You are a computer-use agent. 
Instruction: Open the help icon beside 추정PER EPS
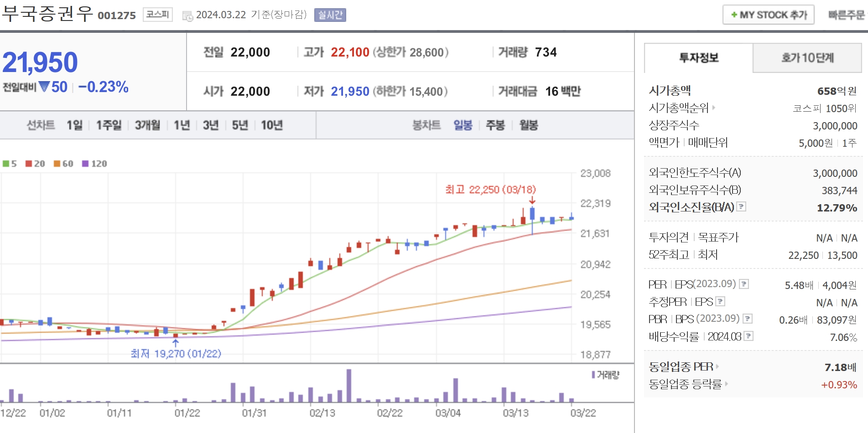[720, 301]
